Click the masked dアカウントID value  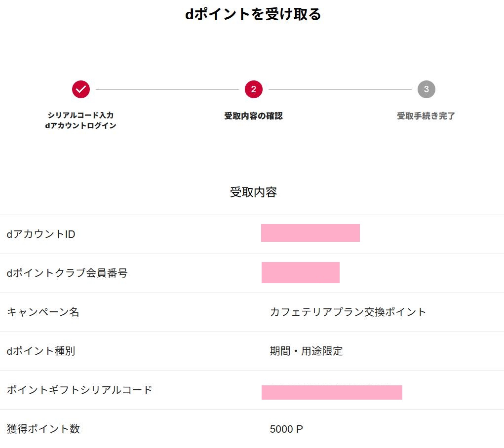(310, 233)
